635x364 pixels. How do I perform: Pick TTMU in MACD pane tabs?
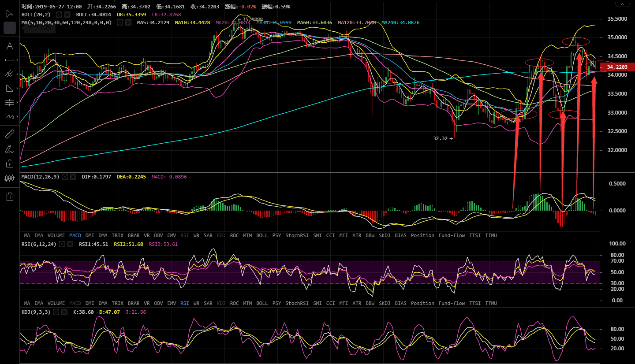(491, 235)
